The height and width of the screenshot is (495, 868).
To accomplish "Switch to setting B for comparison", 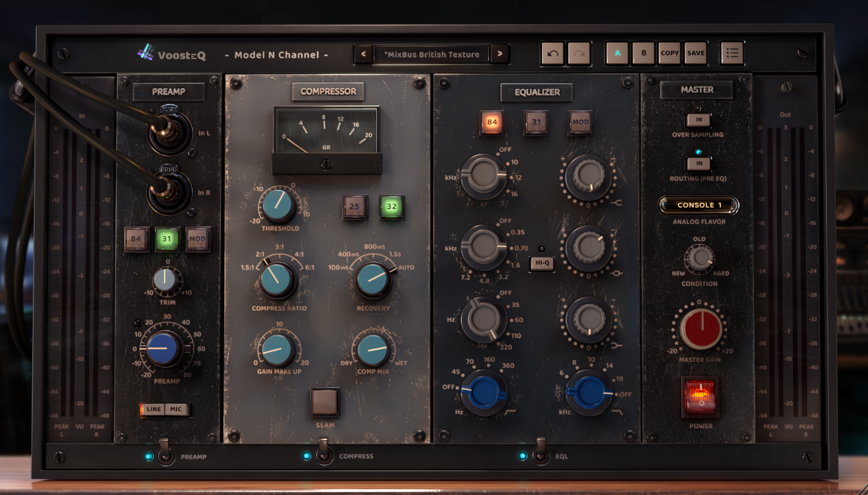I will (642, 52).
